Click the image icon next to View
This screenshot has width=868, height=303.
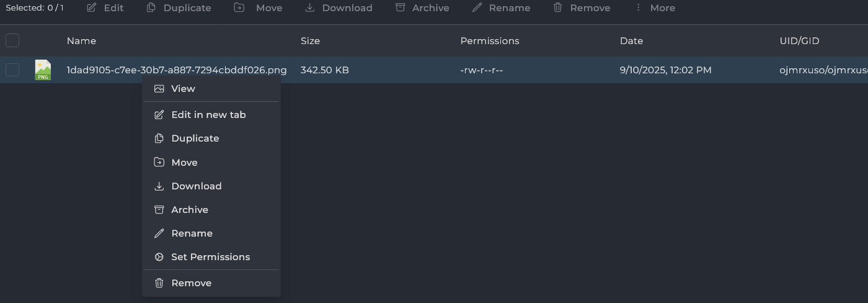click(x=159, y=89)
